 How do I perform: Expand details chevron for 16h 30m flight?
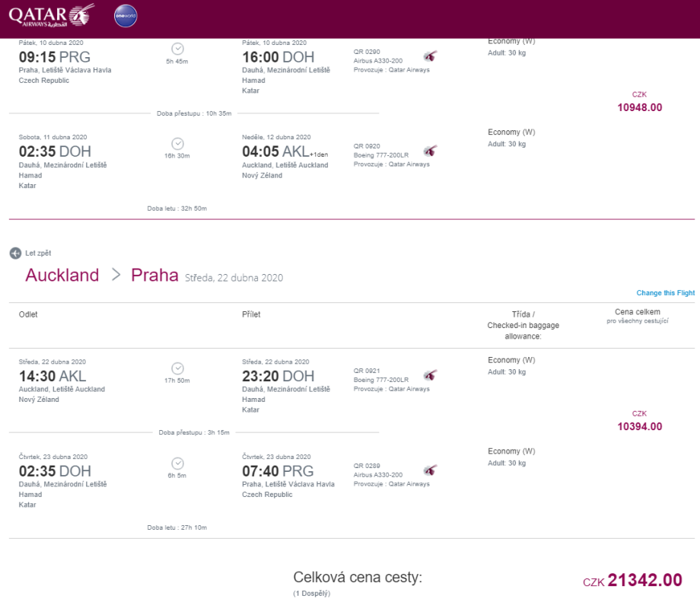(177, 143)
